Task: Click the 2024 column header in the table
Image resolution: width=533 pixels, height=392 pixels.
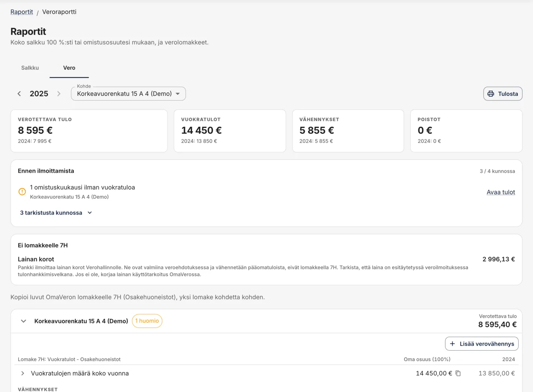Action: tap(509, 359)
